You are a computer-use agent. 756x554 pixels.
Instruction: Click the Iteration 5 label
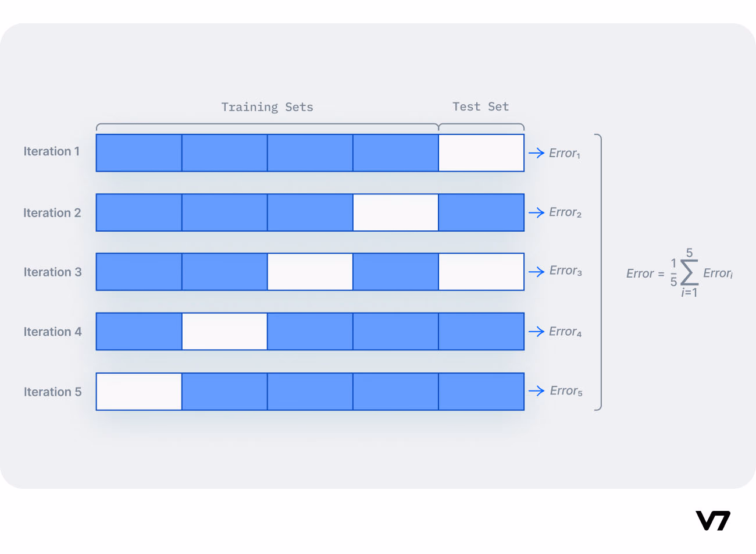(52, 392)
